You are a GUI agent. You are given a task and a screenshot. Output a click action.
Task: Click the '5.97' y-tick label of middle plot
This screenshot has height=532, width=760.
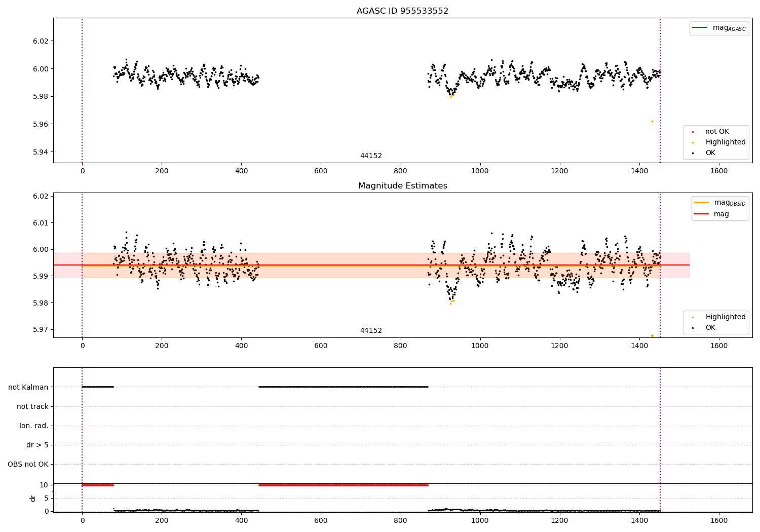(x=41, y=329)
